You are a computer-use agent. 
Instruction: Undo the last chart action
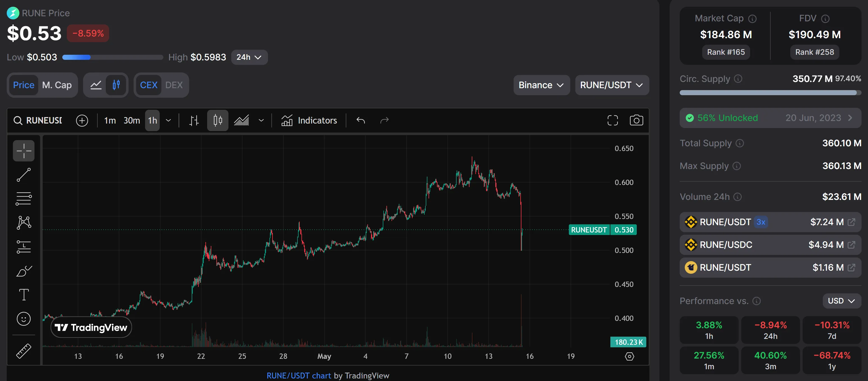point(361,120)
